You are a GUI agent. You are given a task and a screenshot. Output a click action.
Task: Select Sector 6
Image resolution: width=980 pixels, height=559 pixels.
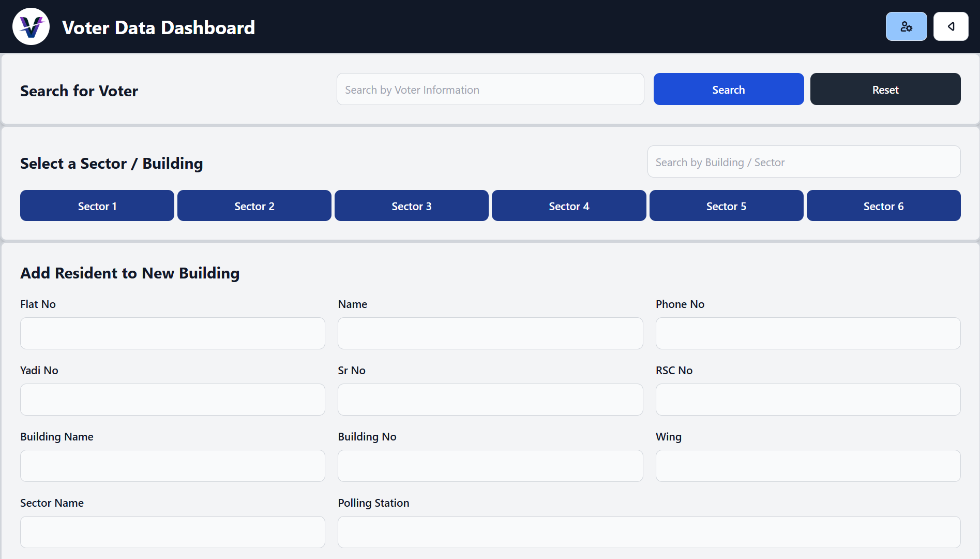(x=883, y=205)
